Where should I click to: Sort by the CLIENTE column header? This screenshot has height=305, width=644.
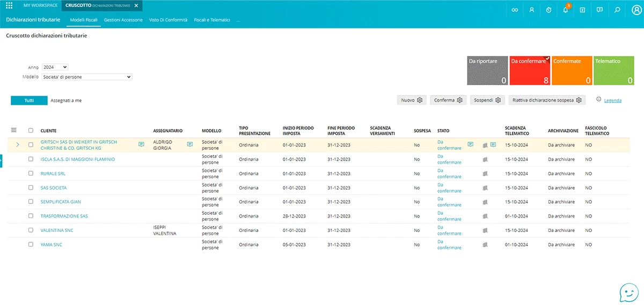point(49,130)
